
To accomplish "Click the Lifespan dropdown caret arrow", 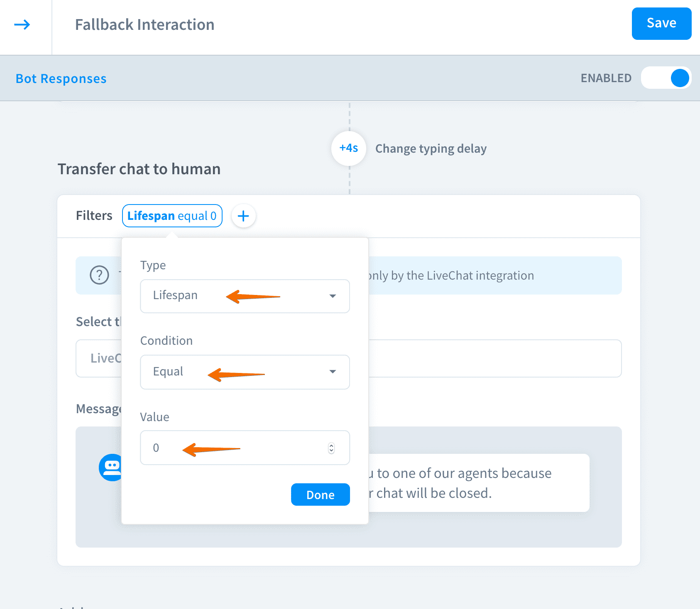I will click(x=332, y=296).
